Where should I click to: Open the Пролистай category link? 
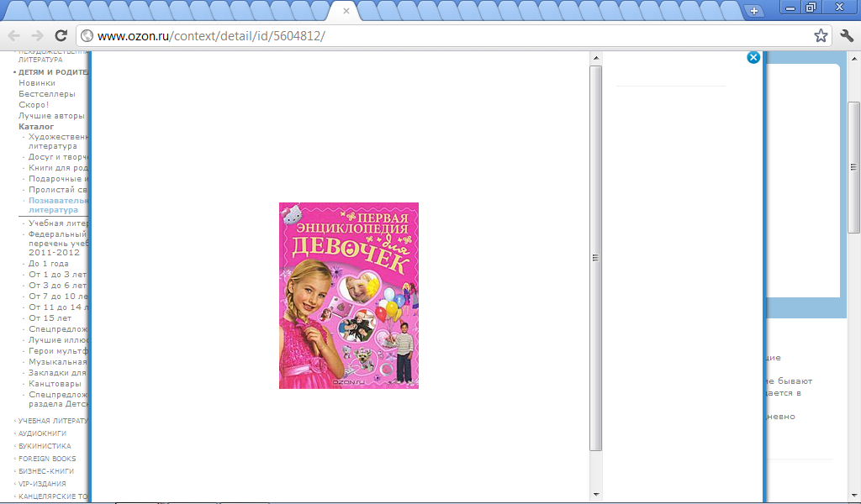(58, 190)
